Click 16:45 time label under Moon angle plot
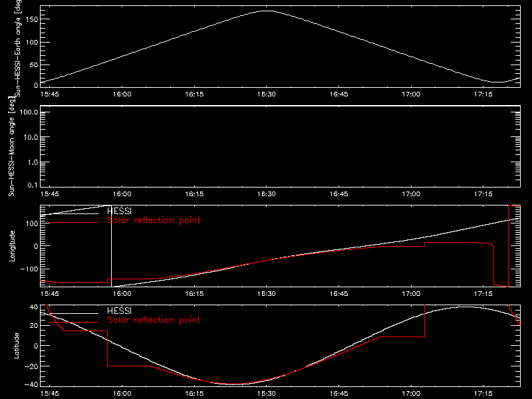This screenshot has width=532, height=399. click(339, 194)
